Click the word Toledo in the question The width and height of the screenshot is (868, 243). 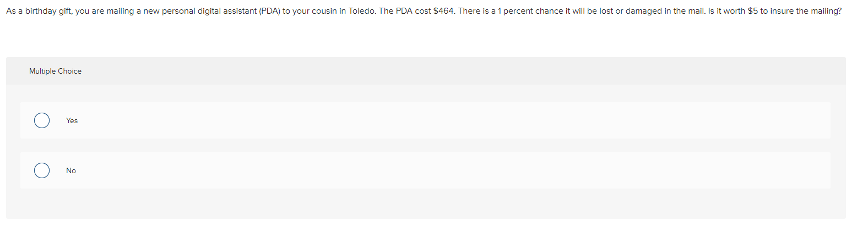tap(362, 11)
